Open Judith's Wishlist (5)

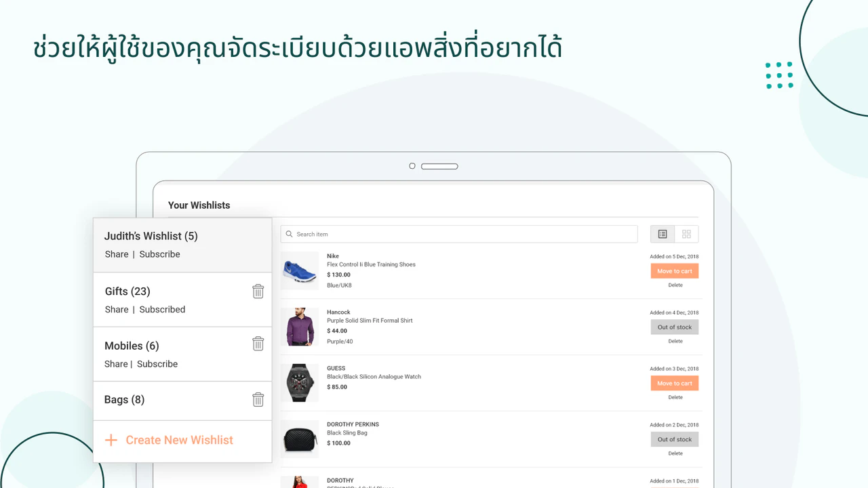tap(151, 236)
